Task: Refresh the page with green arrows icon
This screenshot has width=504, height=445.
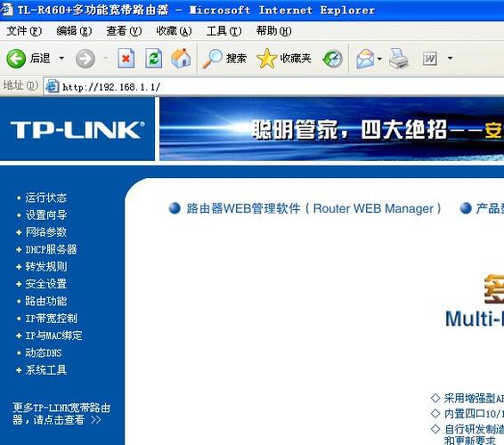Action: (x=154, y=58)
